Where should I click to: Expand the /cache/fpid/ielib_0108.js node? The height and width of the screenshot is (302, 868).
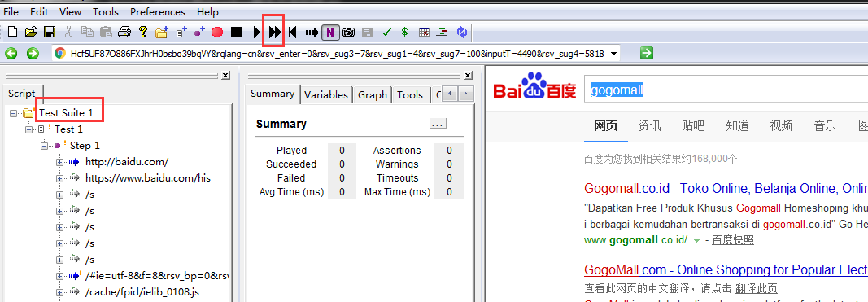(59, 292)
